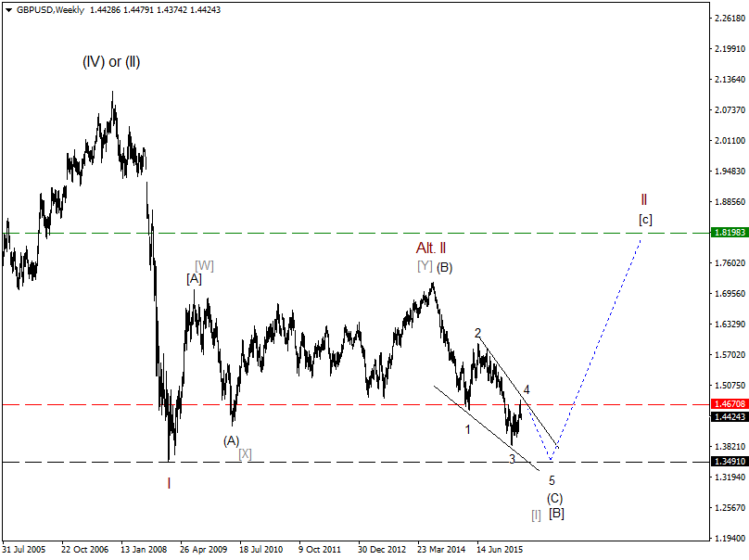The width and height of the screenshot is (749, 560).
Task: Select the red 1.46708 price axis label
Action: tap(717, 405)
